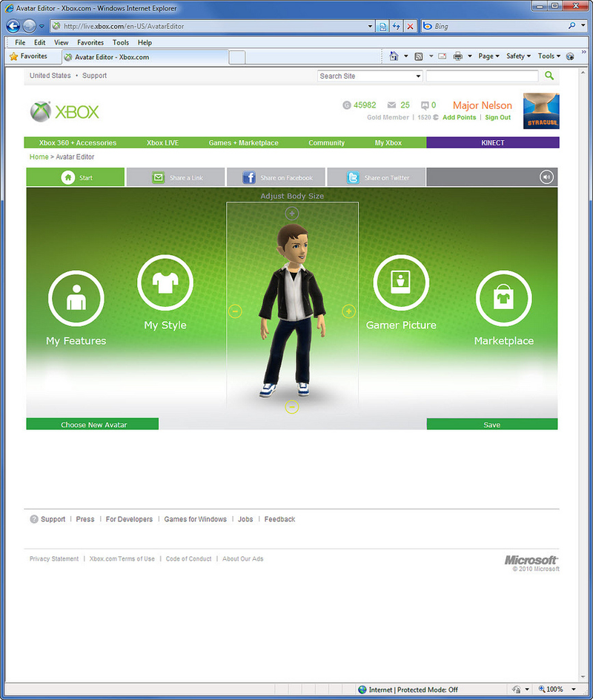The image size is (593, 700).
Task: Click the green search magnifier icon
Action: click(549, 76)
